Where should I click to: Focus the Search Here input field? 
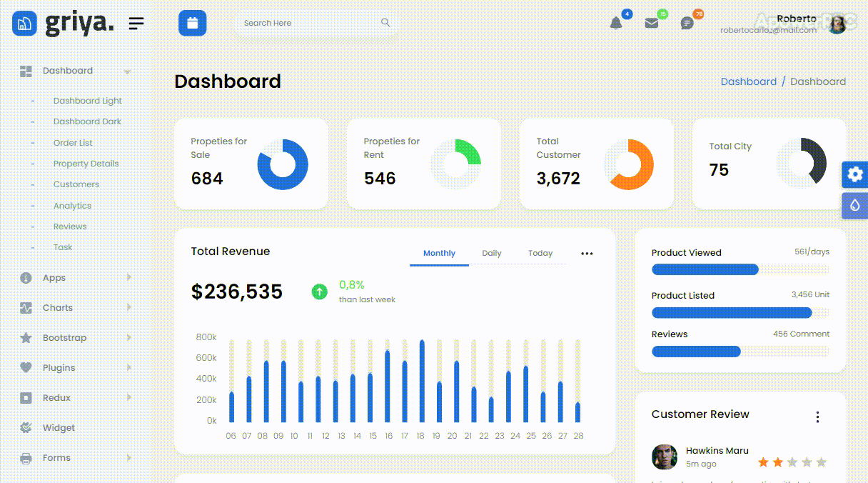click(316, 23)
